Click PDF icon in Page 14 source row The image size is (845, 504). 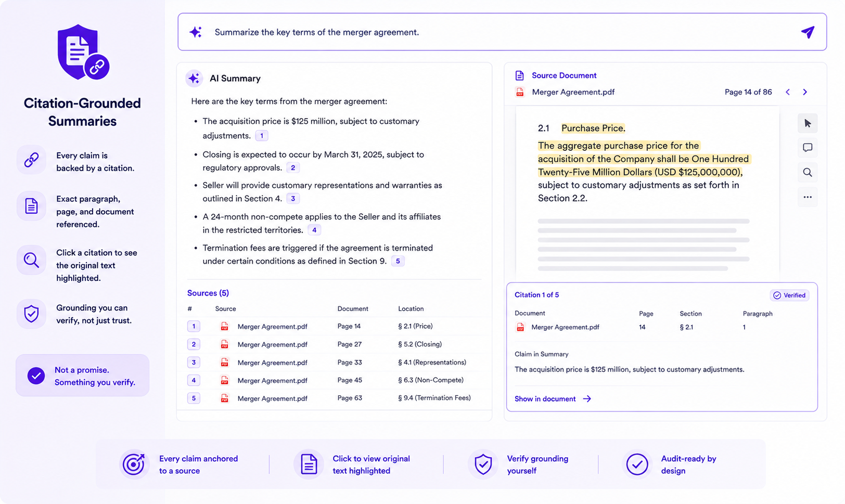click(x=224, y=327)
